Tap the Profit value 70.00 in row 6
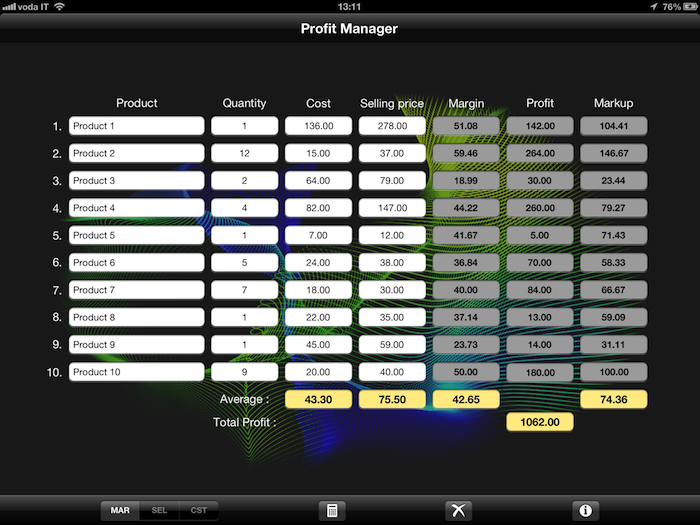The height and width of the screenshot is (525, 700). coord(540,263)
